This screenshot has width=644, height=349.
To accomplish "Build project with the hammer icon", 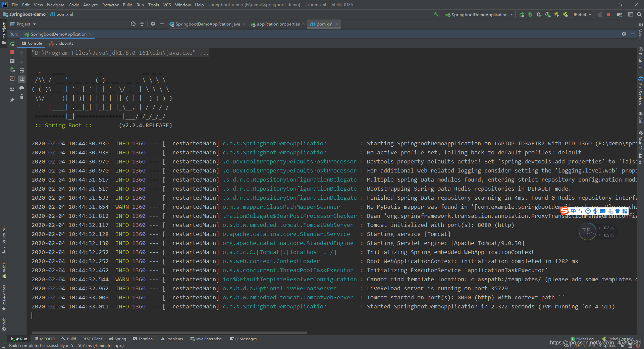I will tap(436, 14).
